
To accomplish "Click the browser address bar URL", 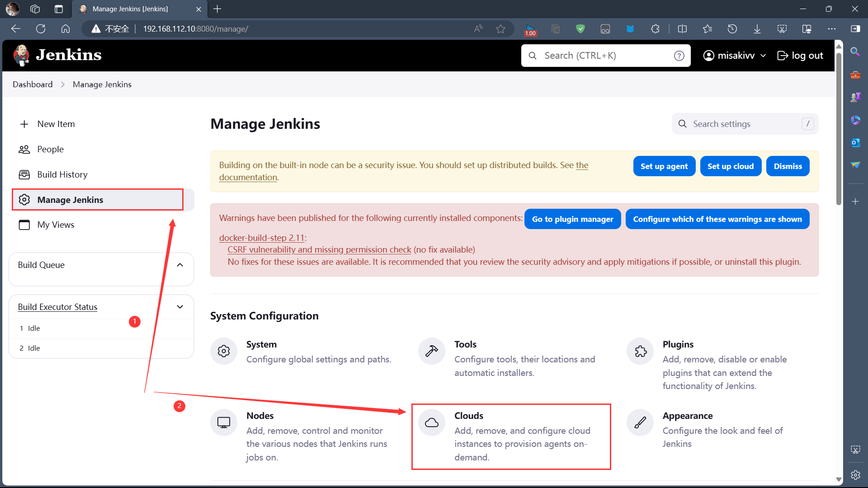I will click(x=195, y=29).
